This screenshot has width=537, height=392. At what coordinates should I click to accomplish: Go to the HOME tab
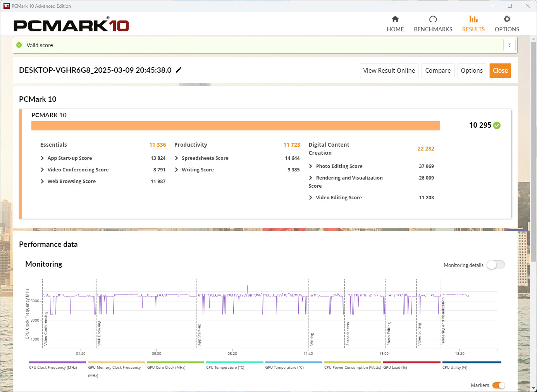pos(395,24)
